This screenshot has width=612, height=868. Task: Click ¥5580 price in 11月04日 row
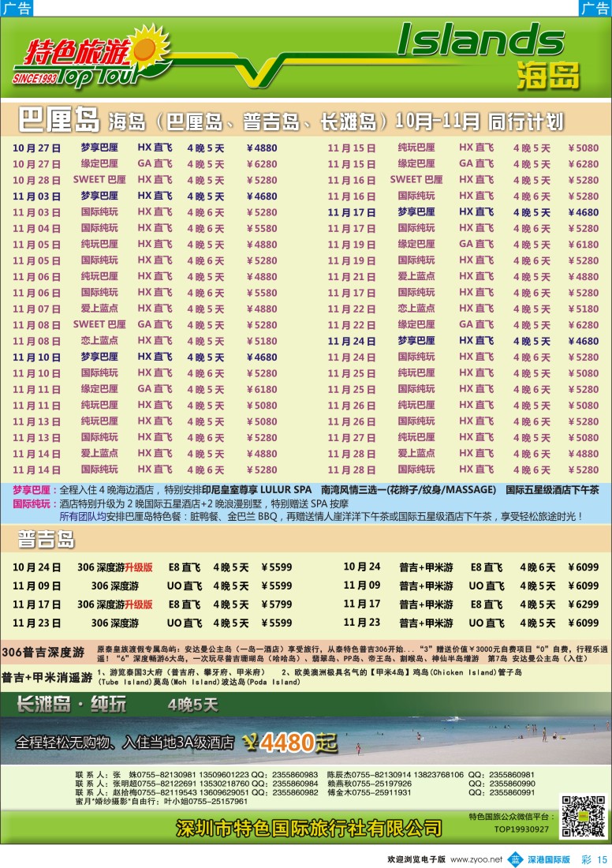(x=262, y=228)
